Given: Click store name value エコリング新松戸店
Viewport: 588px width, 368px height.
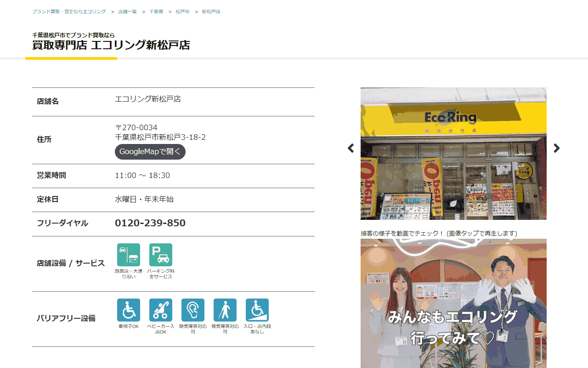Looking at the screenshot, I should [x=148, y=99].
